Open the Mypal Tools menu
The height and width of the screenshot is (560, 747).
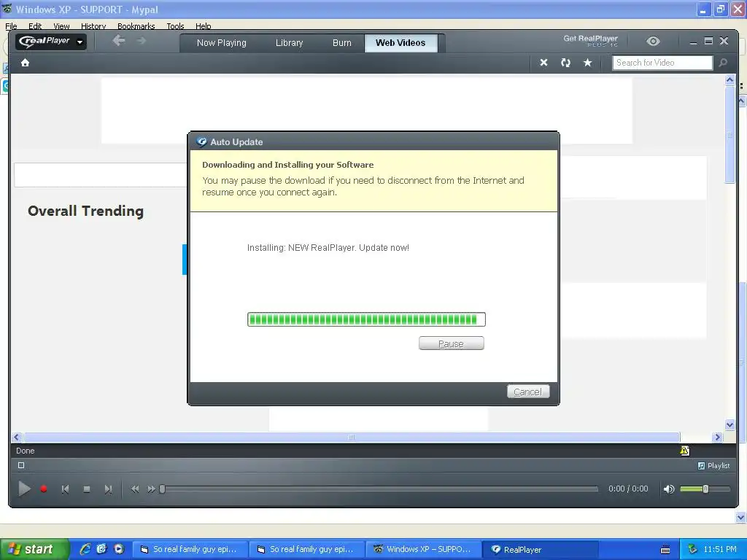tap(175, 26)
